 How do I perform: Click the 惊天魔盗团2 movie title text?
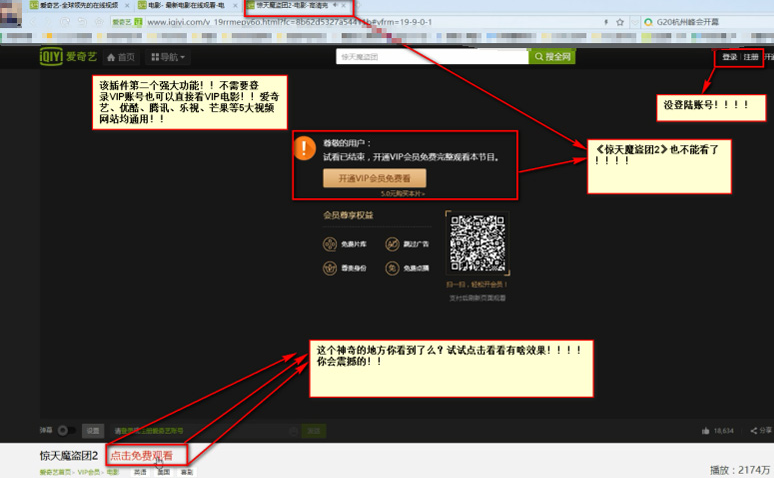tap(69, 455)
